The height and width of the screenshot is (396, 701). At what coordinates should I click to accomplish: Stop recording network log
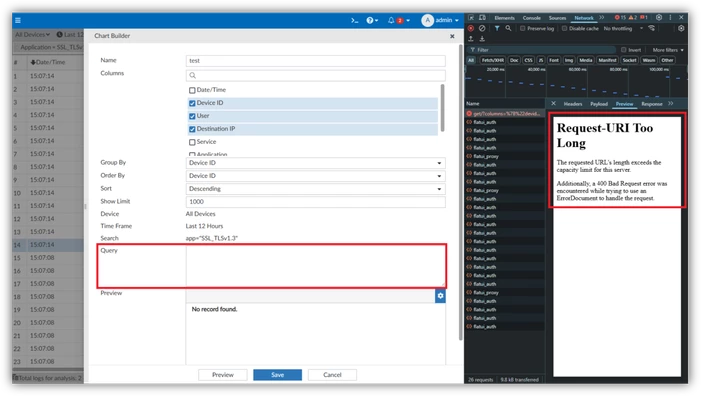point(471,28)
